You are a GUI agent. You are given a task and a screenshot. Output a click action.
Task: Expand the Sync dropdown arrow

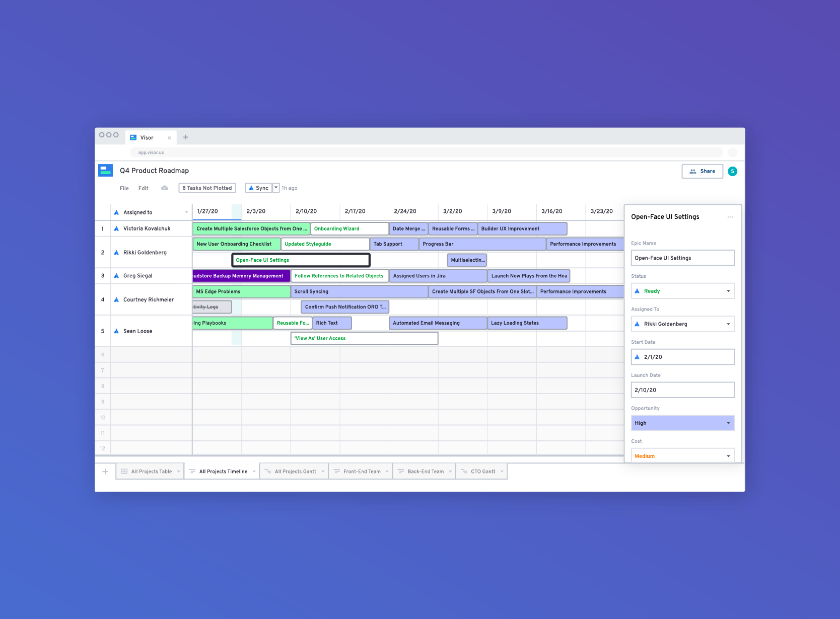pos(276,188)
